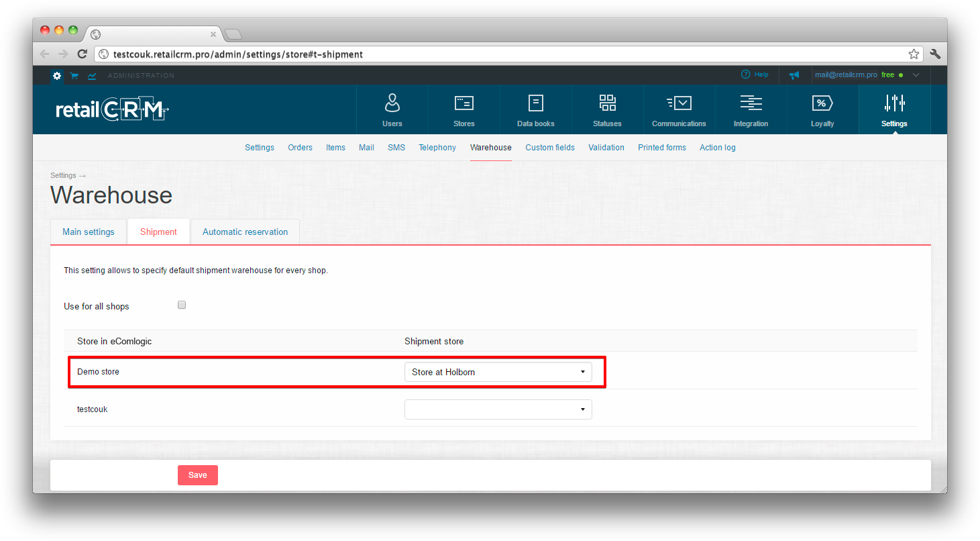Screen dimensions: 980x541
Task: Click the testcouk row label
Action: coord(93,409)
